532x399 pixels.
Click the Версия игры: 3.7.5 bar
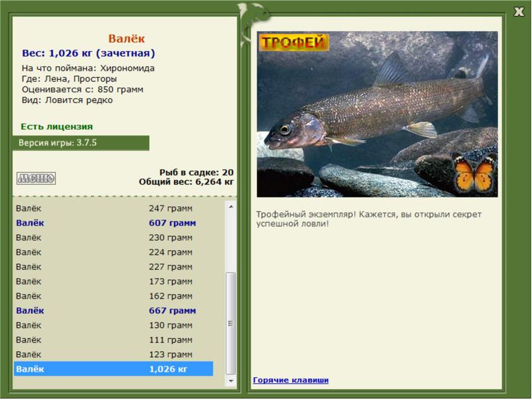[x=80, y=143]
